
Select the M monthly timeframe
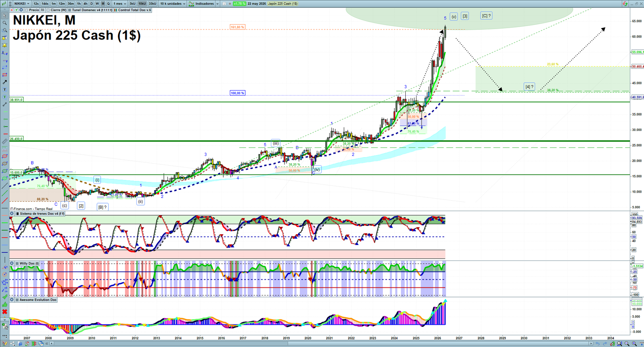103,4
